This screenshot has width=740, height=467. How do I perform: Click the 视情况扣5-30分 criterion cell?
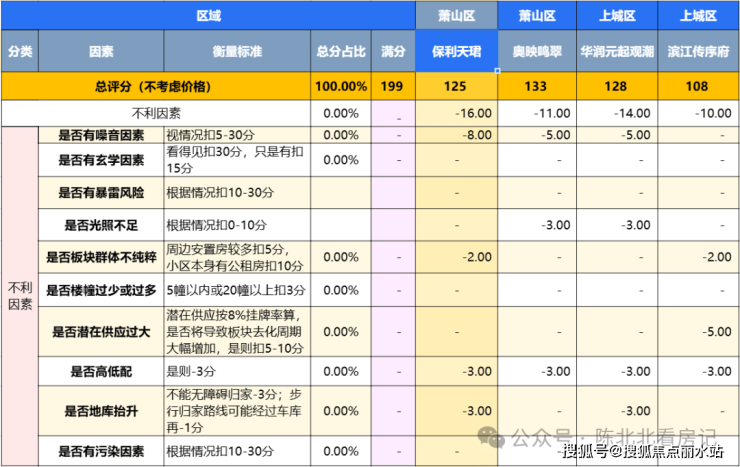[x=237, y=135]
